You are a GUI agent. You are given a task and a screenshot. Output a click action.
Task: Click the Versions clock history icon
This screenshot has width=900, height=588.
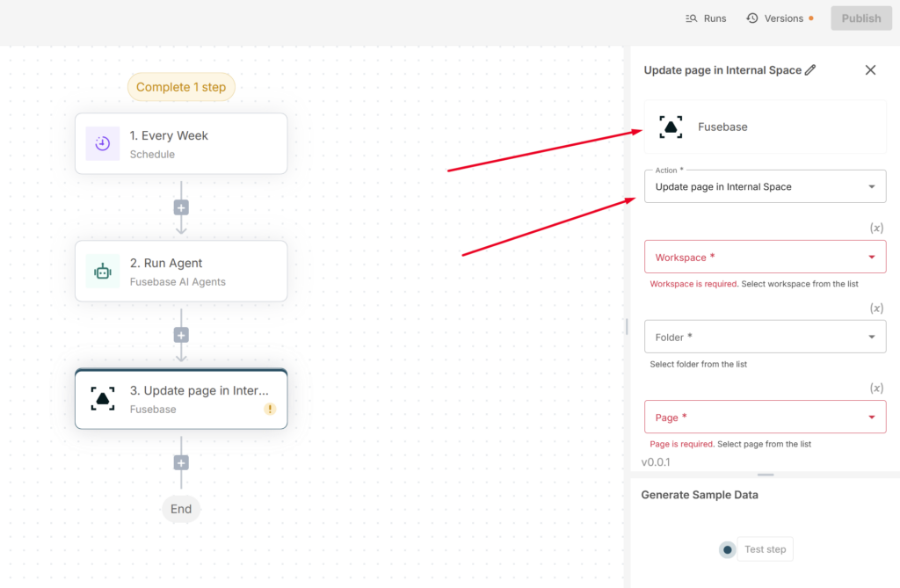coord(752,18)
